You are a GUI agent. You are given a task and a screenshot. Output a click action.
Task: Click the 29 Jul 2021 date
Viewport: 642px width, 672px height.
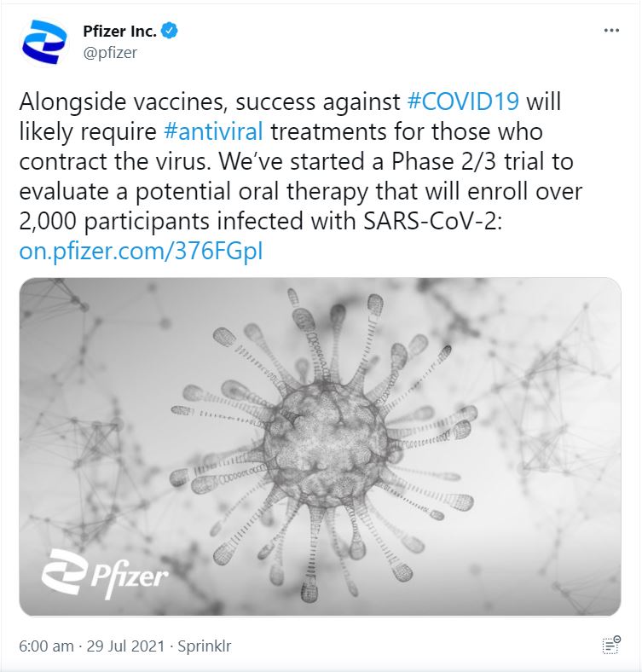pos(126,646)
